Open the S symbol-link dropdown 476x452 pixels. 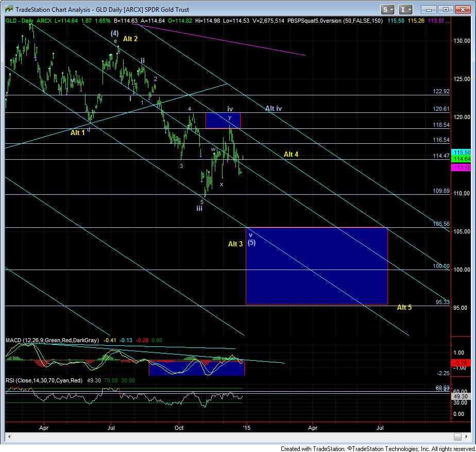coord(387,10)
